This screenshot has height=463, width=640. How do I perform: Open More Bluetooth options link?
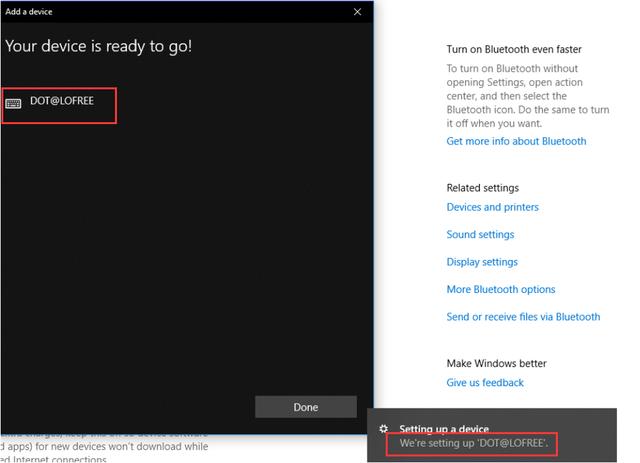pyautogui.click(x=501, y=289)
